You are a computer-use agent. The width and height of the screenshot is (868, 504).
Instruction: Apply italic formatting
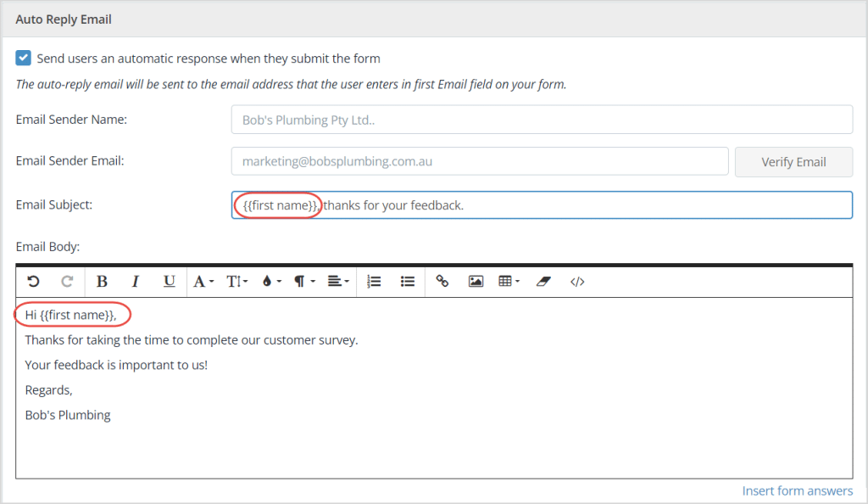(x=136, y=281)
